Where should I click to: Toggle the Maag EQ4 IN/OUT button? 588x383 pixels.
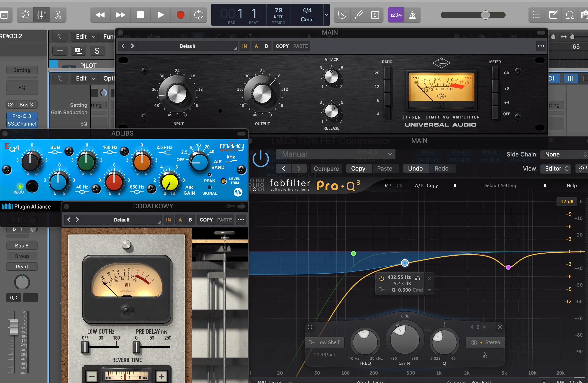32,186
